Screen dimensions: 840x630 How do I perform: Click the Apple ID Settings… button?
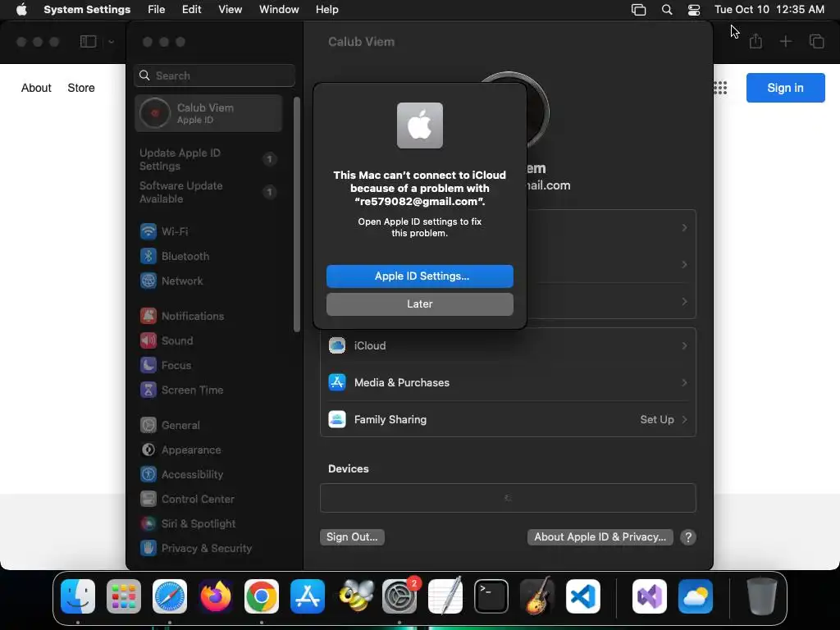(419, 276)
